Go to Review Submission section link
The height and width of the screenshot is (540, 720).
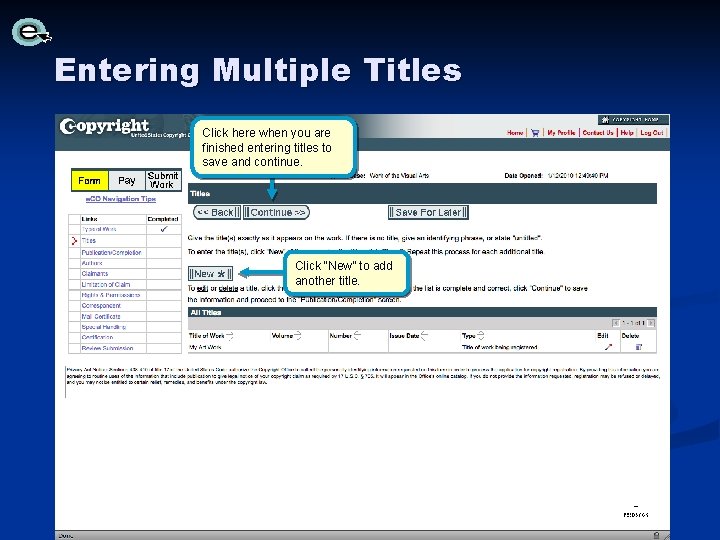(107, 349)
